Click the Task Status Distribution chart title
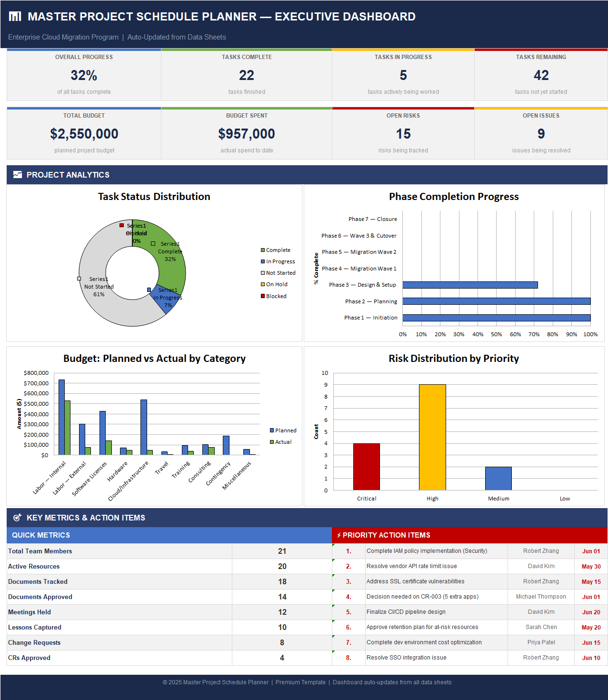 click(x=154, y=197)
